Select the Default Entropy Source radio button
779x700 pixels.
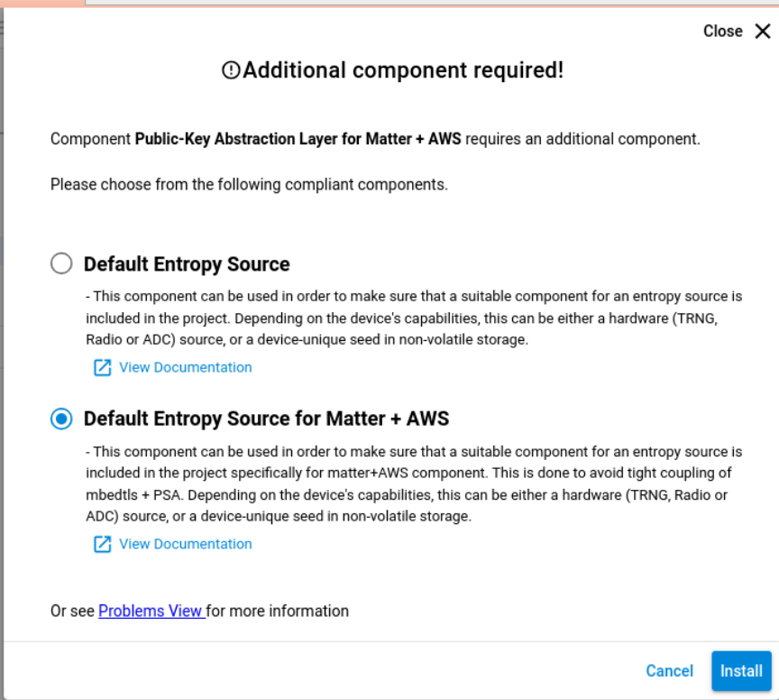click(61, 263)
